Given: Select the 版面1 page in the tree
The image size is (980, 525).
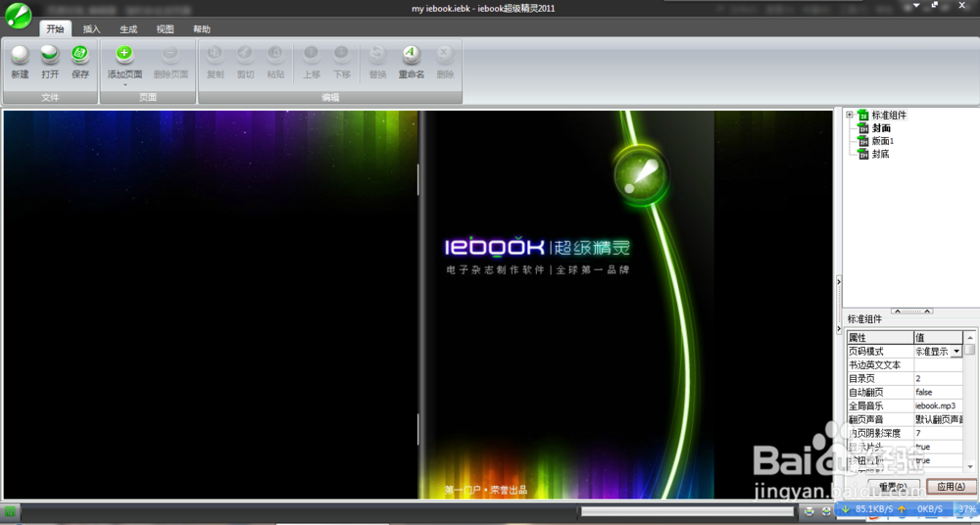Looking at the screenshot, I should click(x=883, y=141).
